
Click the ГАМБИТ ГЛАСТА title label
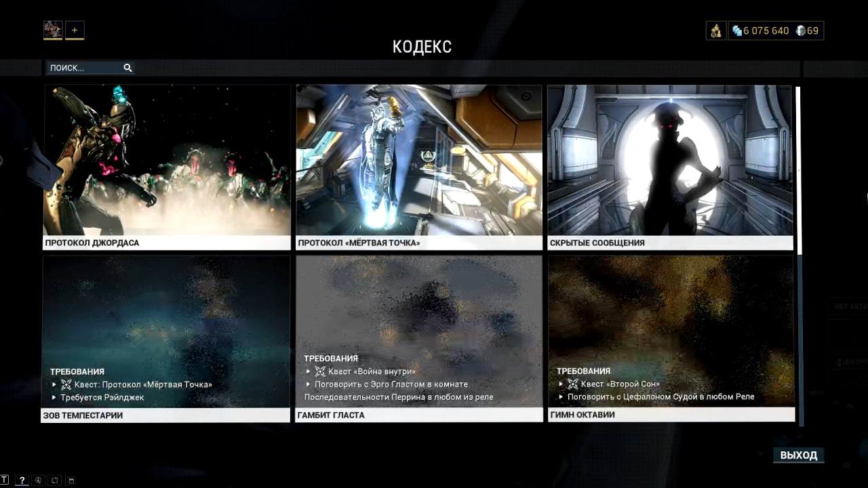(x=331, y=415)
